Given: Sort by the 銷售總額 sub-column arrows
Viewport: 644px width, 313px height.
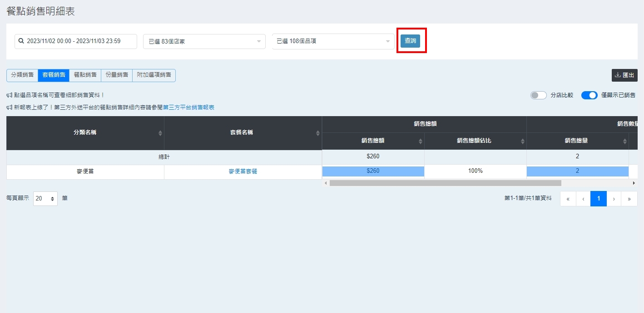Looking at the screenshot, I should point(420,141).
